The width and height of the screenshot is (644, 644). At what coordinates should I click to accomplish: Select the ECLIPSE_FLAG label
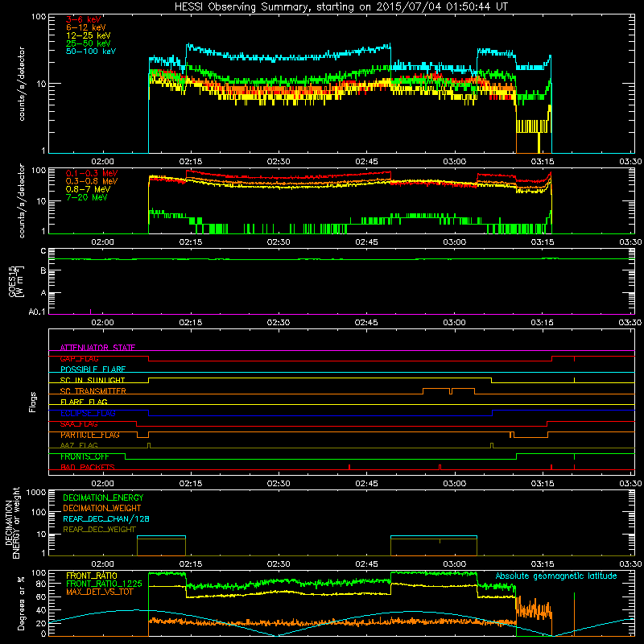pos(88,413)
